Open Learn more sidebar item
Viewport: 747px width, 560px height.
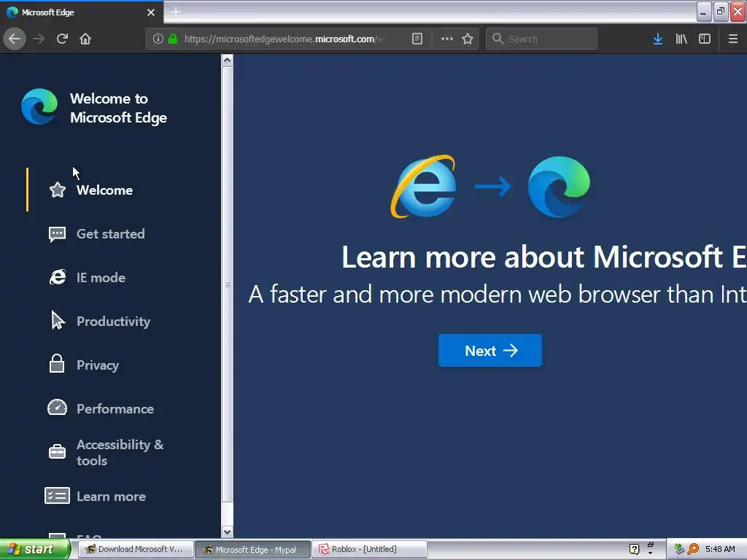111,496
